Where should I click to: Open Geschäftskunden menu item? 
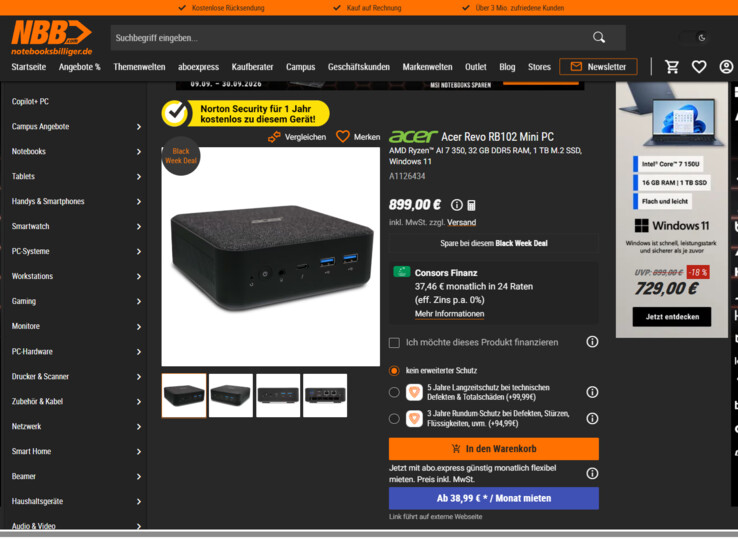click(x=359, y=67)
